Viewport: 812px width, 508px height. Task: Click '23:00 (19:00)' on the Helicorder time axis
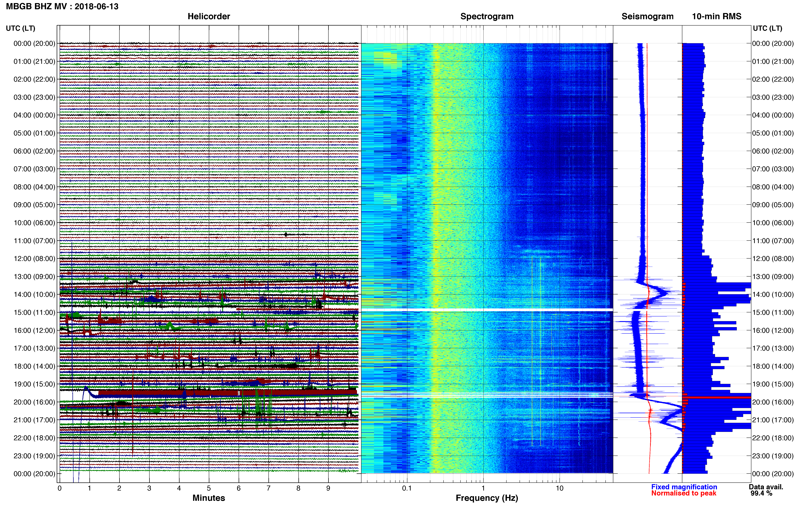pyautogui.click(x=34, y=456)
